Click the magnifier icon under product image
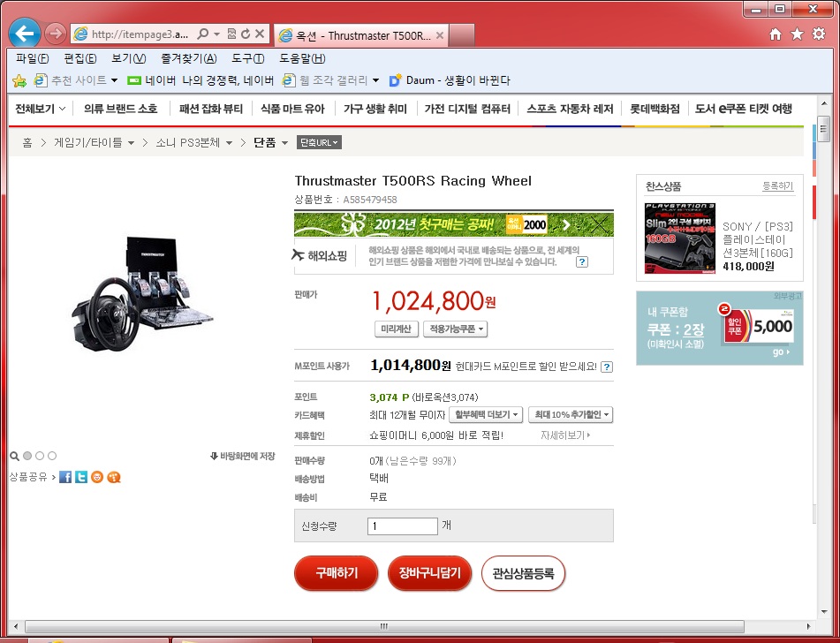This screenshot has width=840, height=643. [x=14, y=456]
